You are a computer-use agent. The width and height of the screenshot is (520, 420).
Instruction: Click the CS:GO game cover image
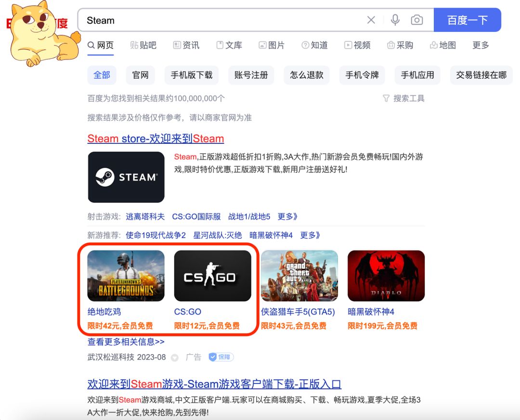(213, 276)
